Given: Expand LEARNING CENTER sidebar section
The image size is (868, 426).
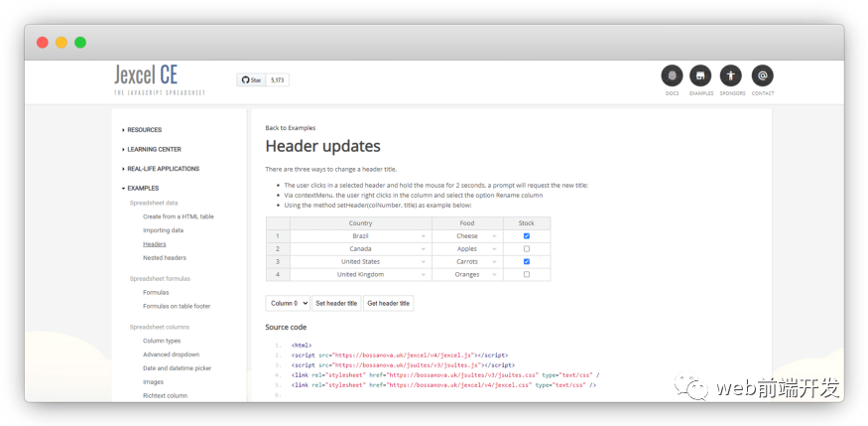Looking at the screenshot, I should [x=151, y=149].
